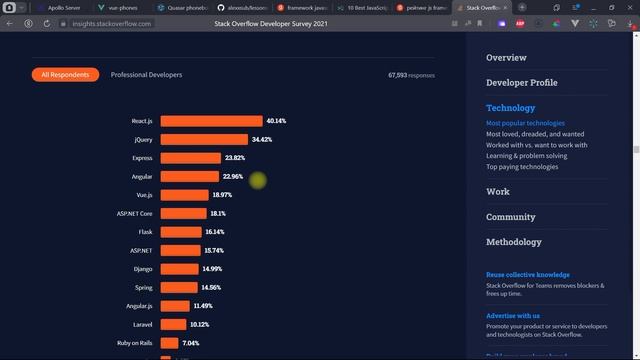640x360 pixels.
Task: Open the extensions collection icon
Action: [611, 24]
